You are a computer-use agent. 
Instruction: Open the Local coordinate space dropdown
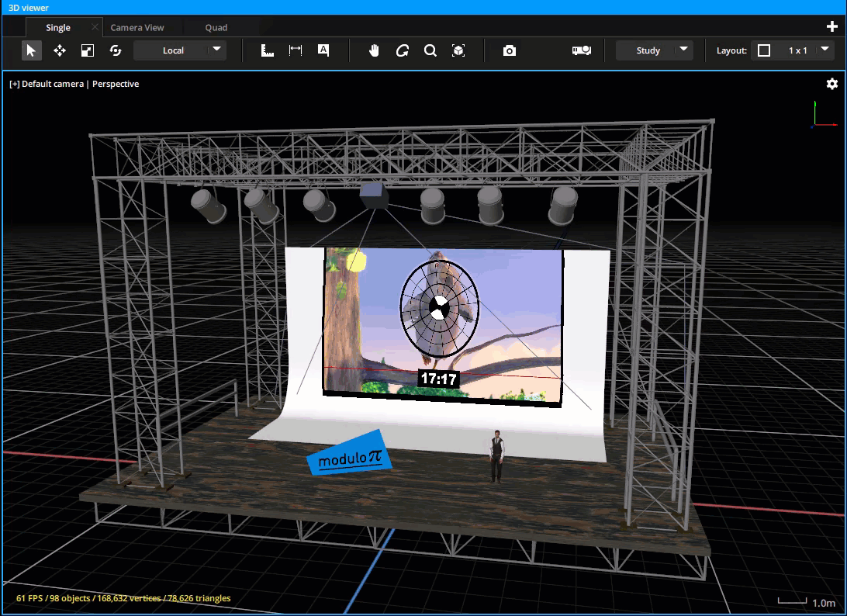180,50
